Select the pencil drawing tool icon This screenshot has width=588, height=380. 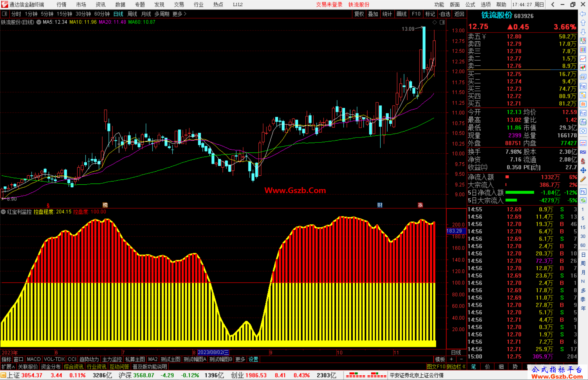click(583, 179)
